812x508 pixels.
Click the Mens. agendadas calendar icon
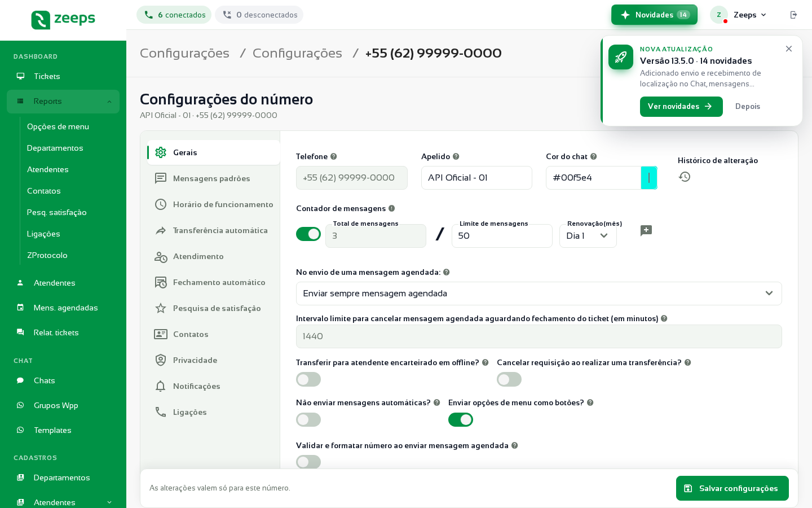tap(20, 308)
